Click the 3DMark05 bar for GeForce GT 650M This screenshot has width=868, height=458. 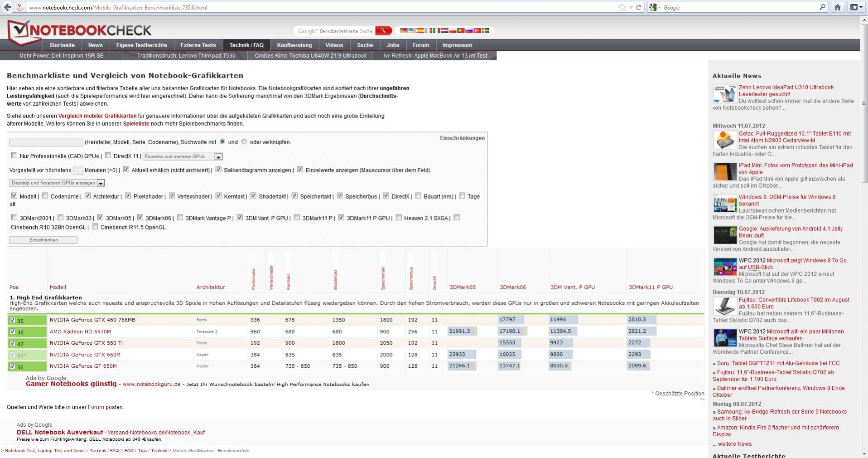pyautogui.click(x=462, y=366)
